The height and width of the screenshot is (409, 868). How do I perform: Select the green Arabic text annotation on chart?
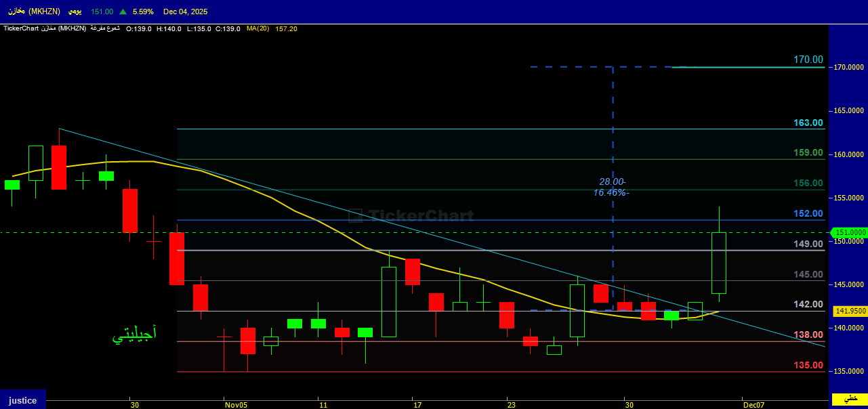click(134, 334)
